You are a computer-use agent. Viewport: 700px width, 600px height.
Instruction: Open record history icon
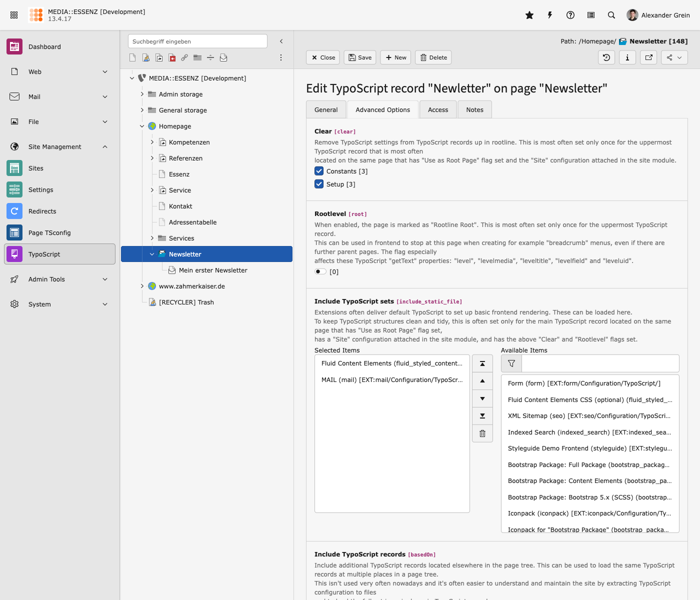click(606, 57)
